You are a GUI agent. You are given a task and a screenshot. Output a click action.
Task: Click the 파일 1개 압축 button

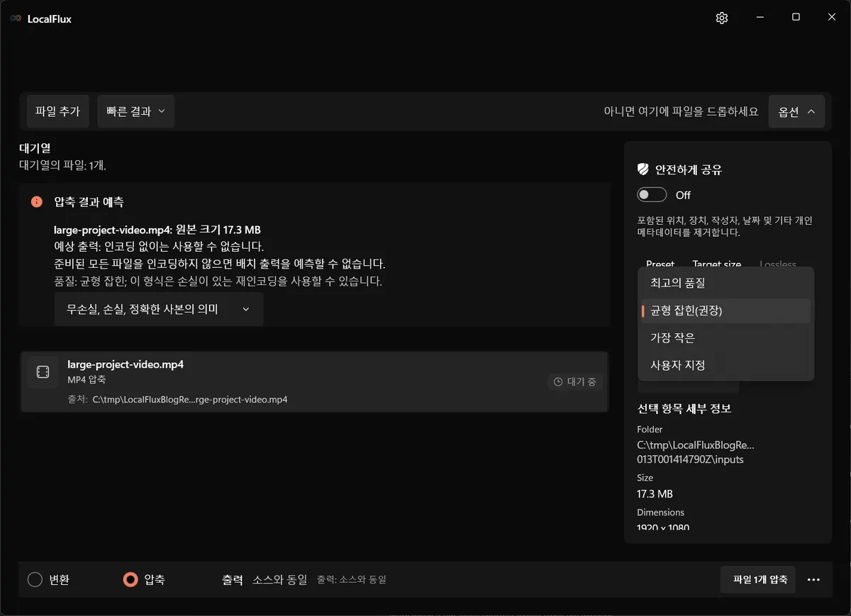(757, 580)
